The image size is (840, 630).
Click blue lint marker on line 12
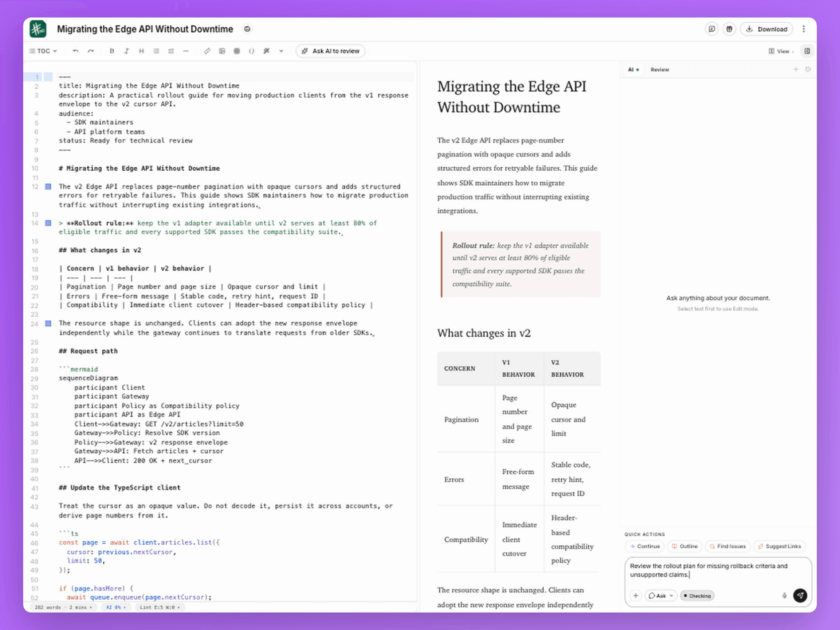(x=49, y=187)
